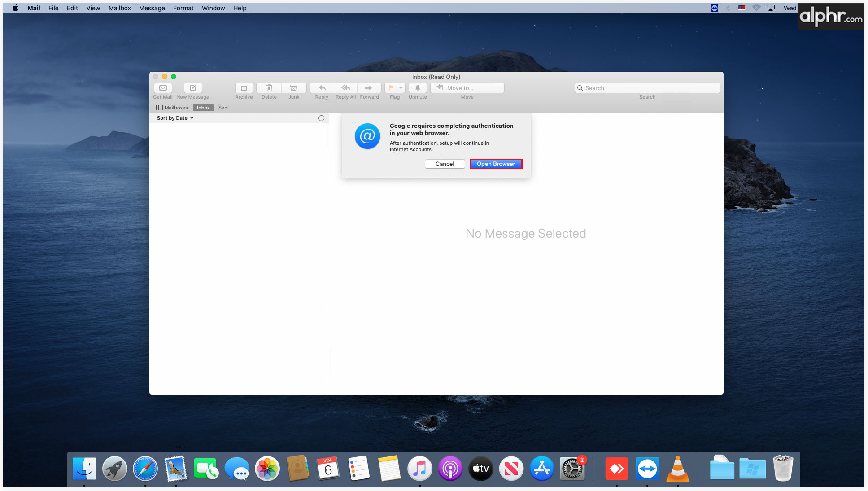This screenshot has width=868, height=491.
Task: Switch to the Sent tab
Action: tap(223, 108)
